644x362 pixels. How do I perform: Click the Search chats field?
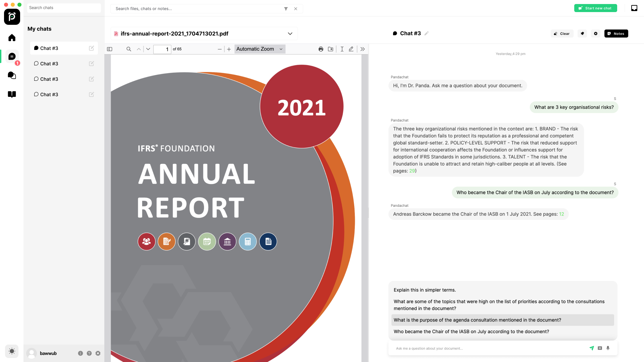(x=64, y=8)
